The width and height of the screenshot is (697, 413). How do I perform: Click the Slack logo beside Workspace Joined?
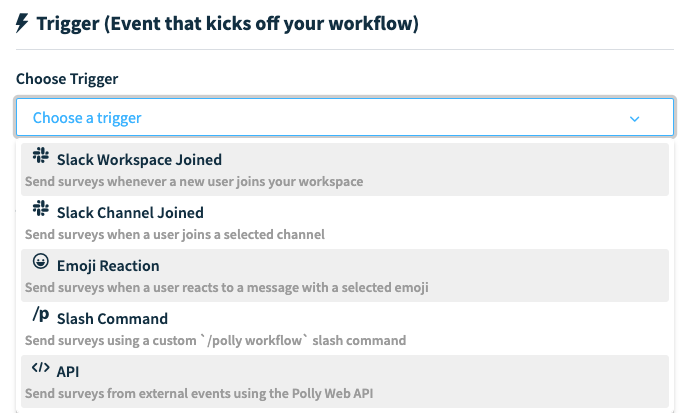40,156
